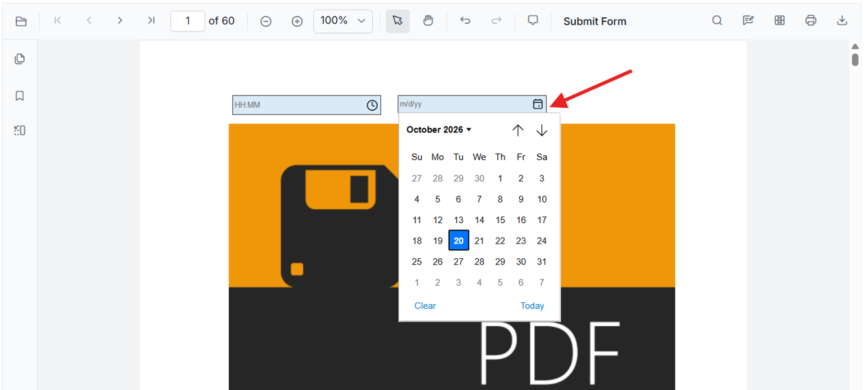
Task: Click the Clear link in calendar
Action: [425, 306]
